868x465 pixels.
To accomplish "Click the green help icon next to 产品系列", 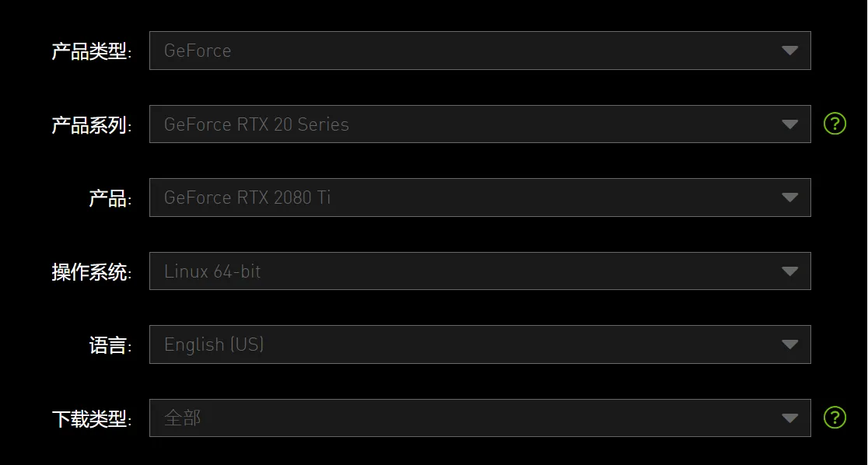I will point(835,124).
